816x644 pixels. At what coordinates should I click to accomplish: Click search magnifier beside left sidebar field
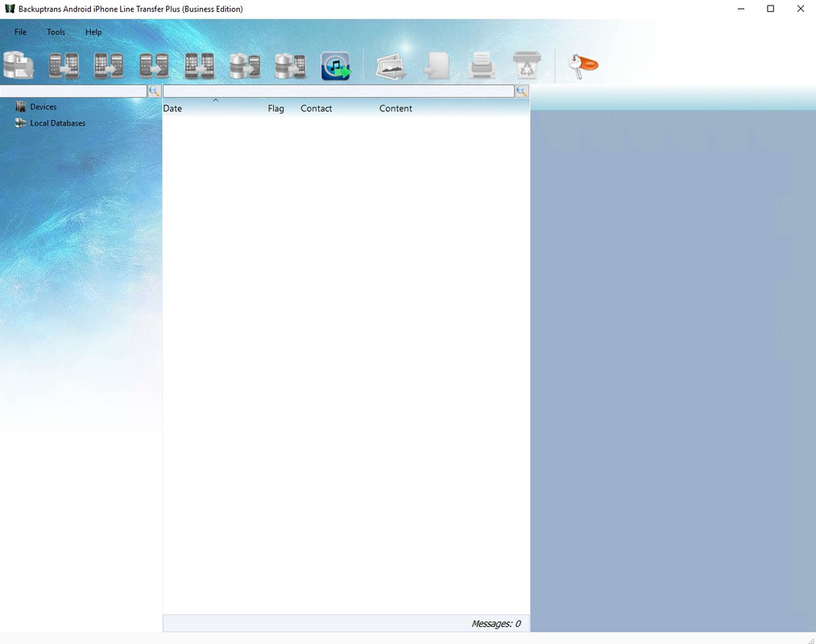pos(154,92)
